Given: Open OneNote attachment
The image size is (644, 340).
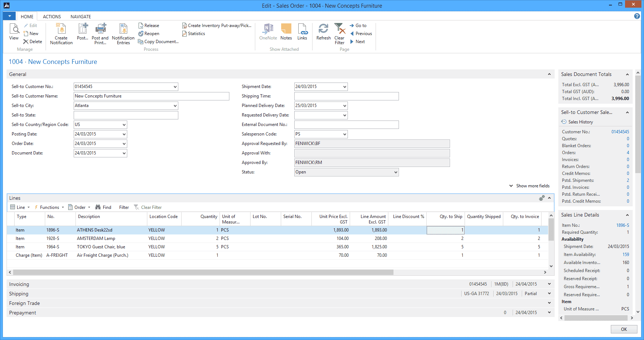Looking at the screenshot, I should click(x=268, y=32).
